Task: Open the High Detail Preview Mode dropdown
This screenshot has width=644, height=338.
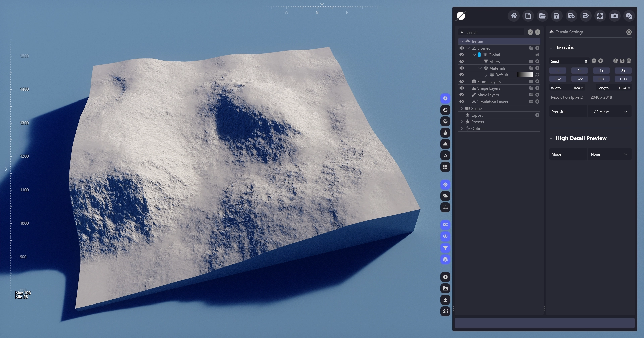Action: (609, 154)
